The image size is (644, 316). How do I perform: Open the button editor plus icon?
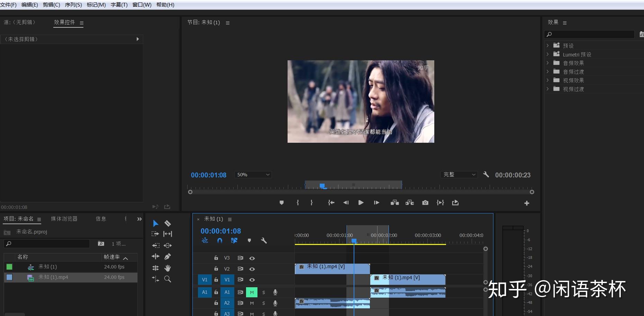click(527, 203)
